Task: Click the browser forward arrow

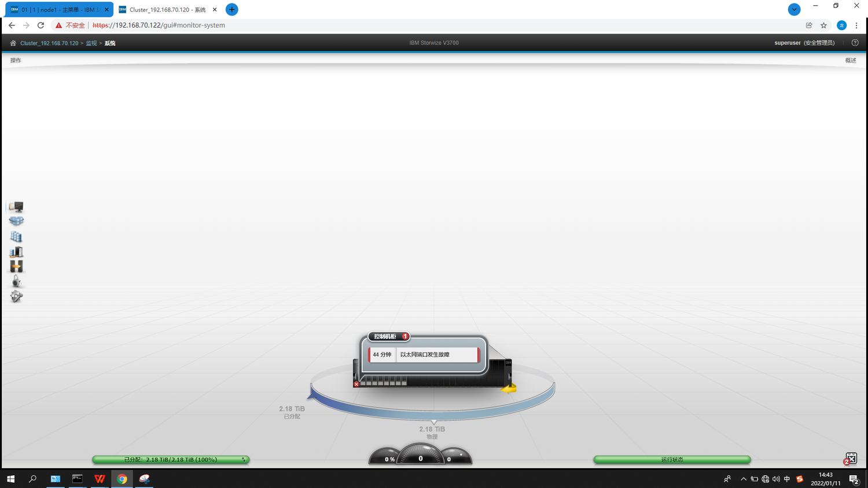Action: click(26, 25)
